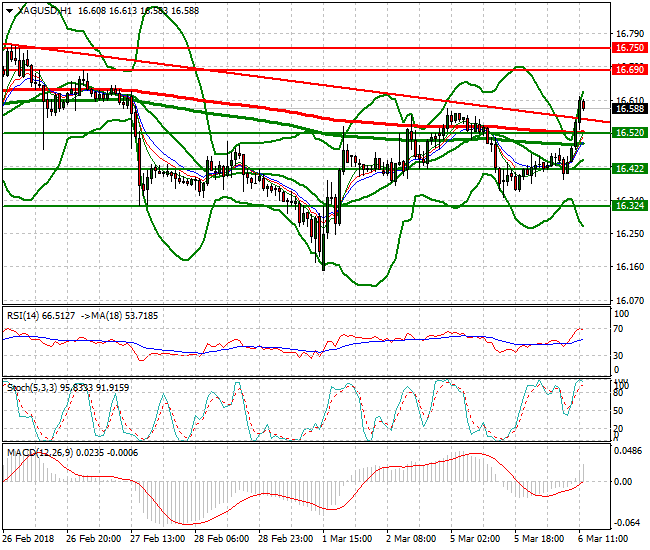Select the 16.750 red resistance level label
The image size is (650, 550).
tap(629, 47)
